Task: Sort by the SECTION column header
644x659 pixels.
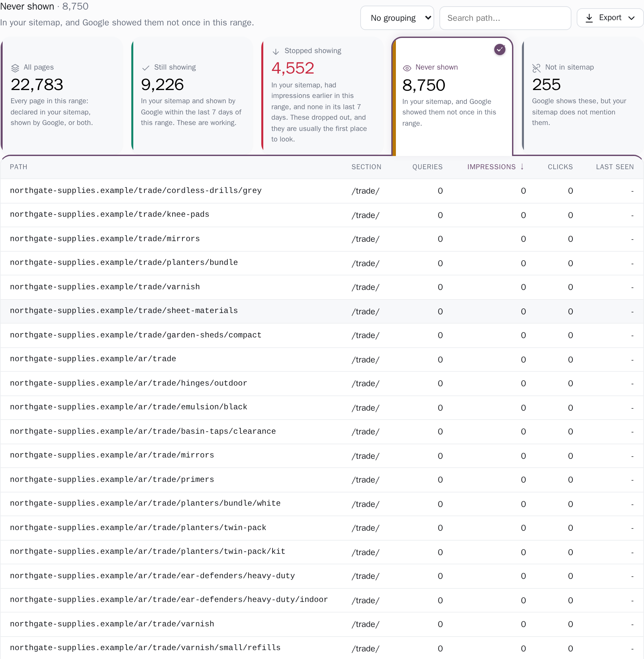Action: pos(366,167)
